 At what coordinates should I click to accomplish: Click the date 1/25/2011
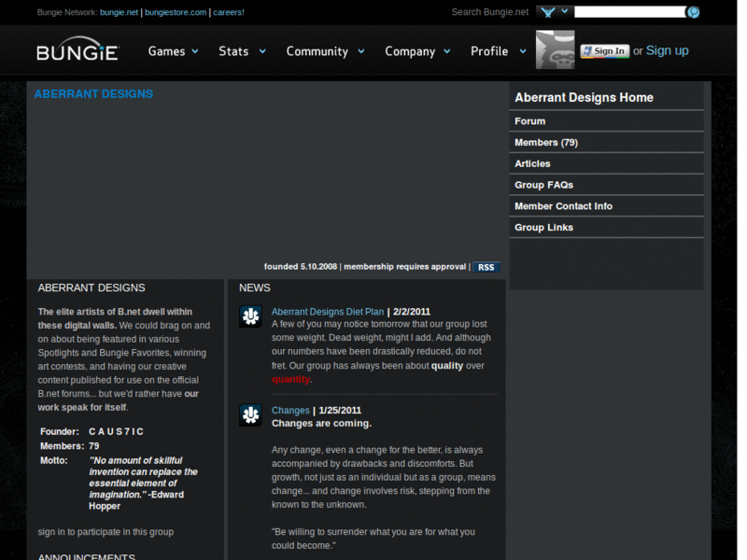click(x=340, y=411)
